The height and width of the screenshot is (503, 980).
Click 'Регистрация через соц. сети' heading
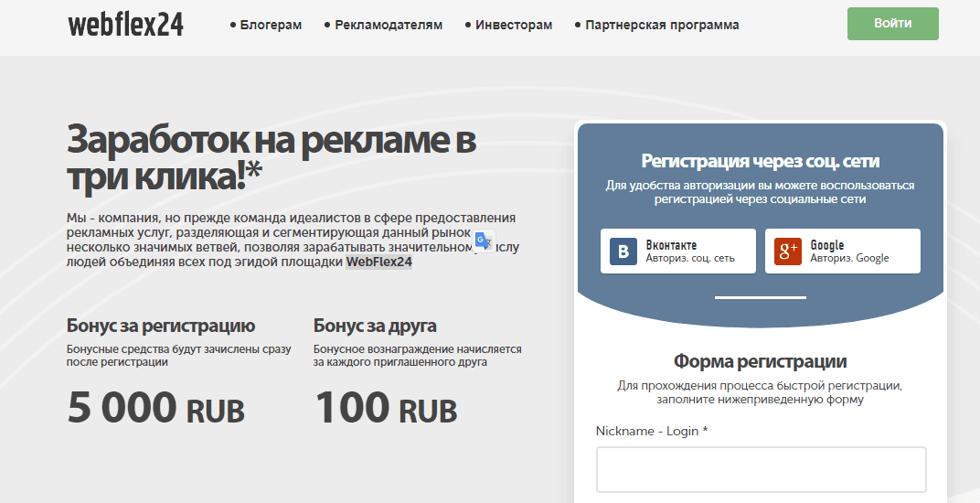pyautogui.click(x=760, y=161)
